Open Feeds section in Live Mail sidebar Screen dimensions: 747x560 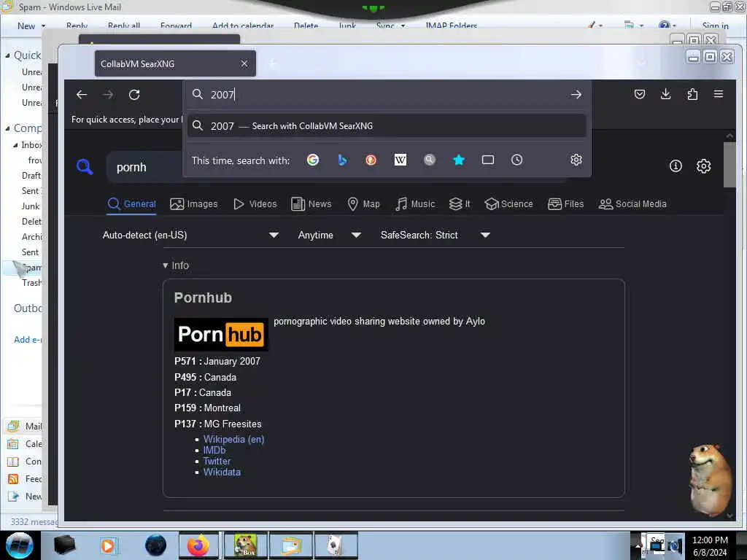pos(25,478)
